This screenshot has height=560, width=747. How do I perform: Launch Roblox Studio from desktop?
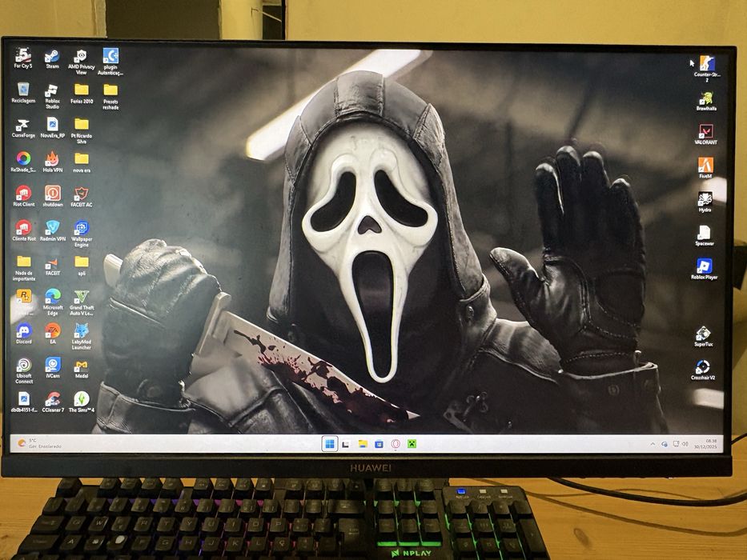point(52,96)
